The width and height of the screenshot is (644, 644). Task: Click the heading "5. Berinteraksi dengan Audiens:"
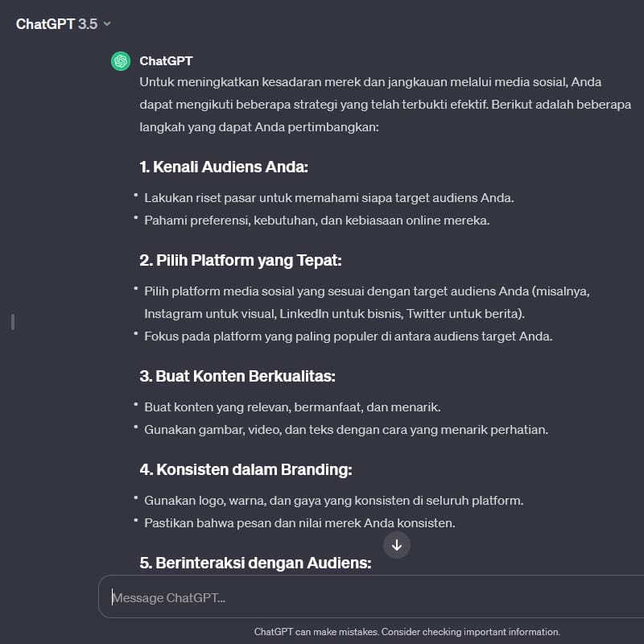255,563
